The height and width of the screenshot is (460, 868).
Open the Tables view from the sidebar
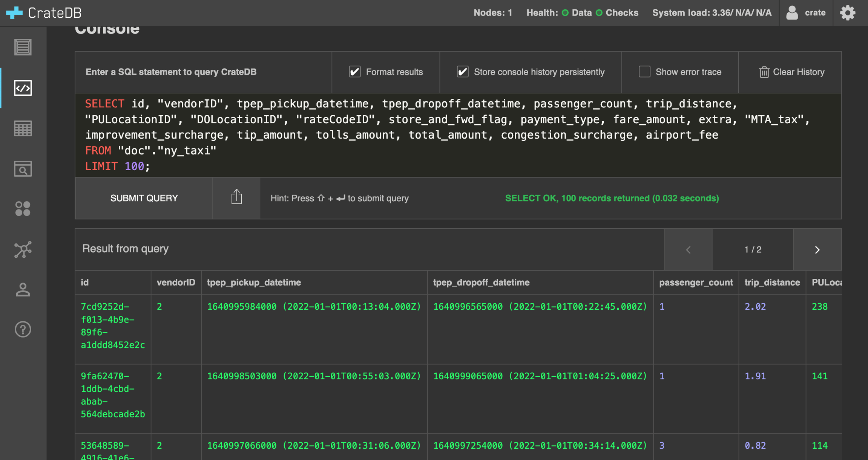click(x=23, y=128)
